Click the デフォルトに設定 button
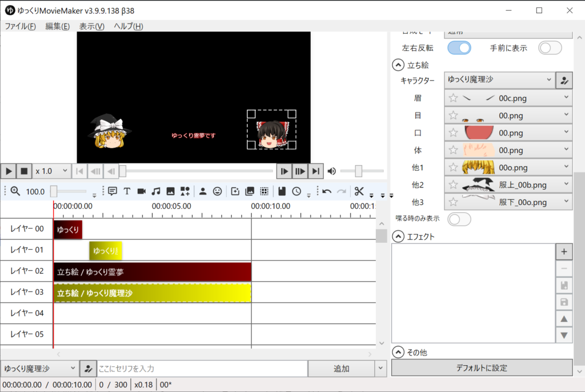The image size is (585, 392). [x=482, y=368]
